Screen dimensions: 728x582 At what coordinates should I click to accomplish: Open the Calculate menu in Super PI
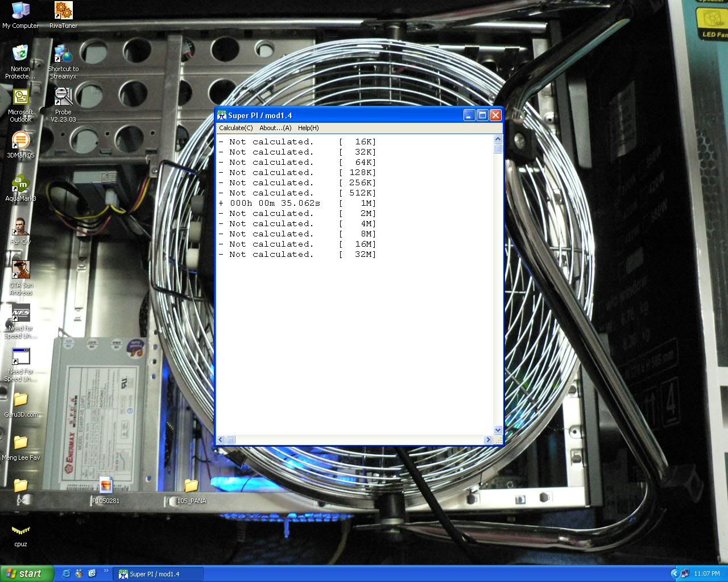click(235, 128)
